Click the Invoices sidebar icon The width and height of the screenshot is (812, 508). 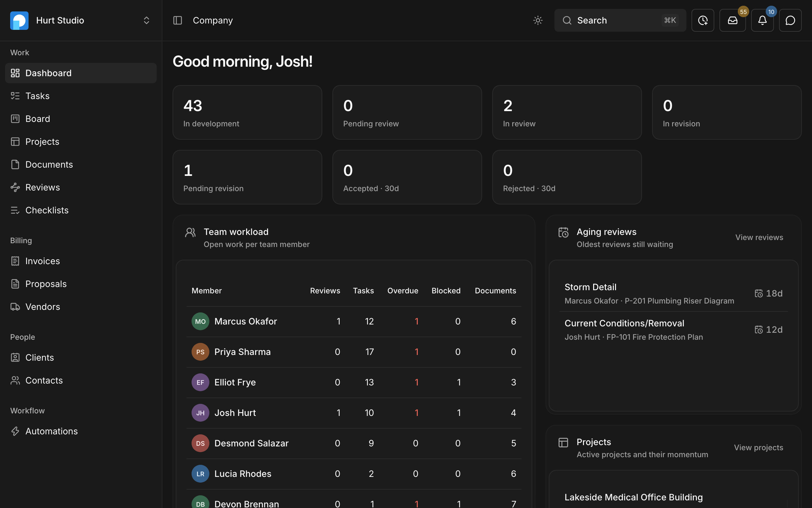[15, 261]
